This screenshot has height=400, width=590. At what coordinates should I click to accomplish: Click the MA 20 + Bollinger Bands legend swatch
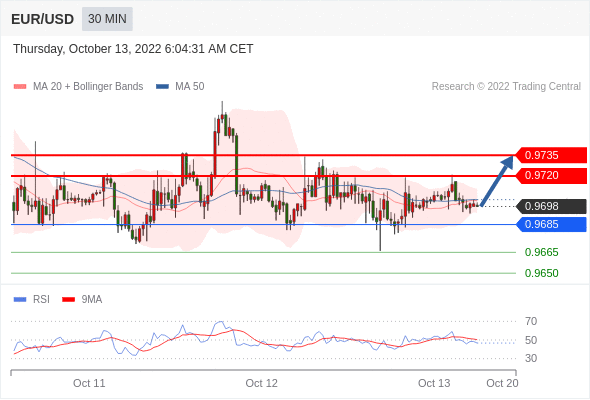click(20, 87)
